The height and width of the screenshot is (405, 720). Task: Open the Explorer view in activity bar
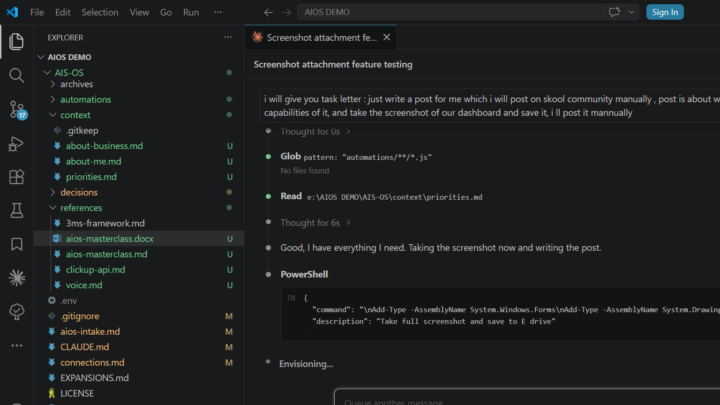click(17, 41)
